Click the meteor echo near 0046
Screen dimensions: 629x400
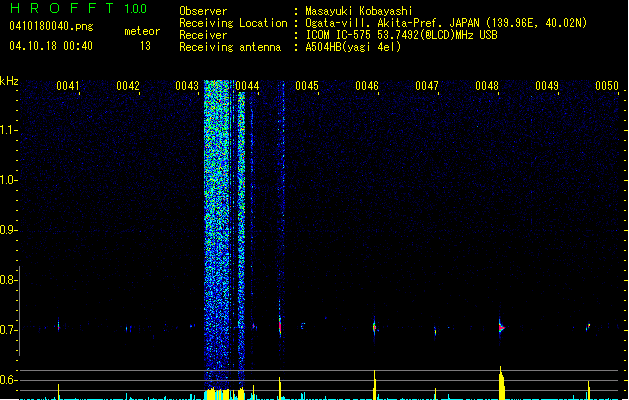(374, 327)
